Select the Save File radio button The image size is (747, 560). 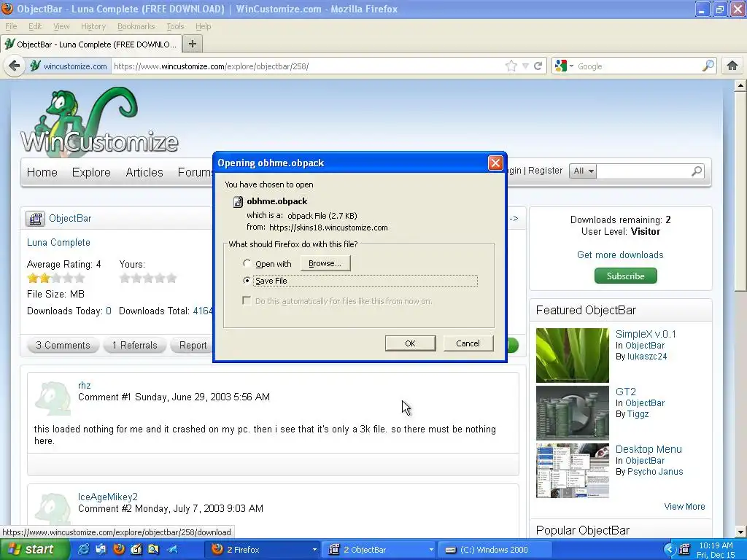247,281
